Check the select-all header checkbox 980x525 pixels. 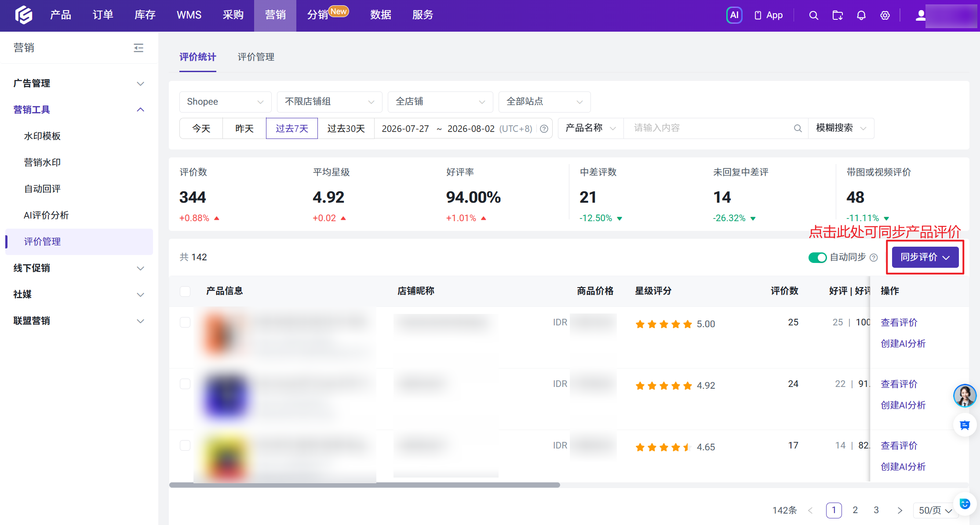tap(185, 291)
